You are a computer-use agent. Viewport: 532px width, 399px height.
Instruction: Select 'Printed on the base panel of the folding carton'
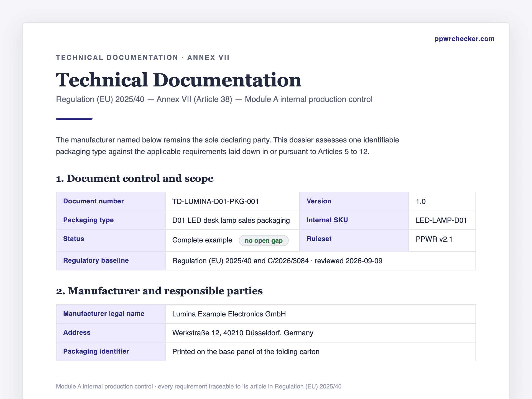[x=246, y=352]
